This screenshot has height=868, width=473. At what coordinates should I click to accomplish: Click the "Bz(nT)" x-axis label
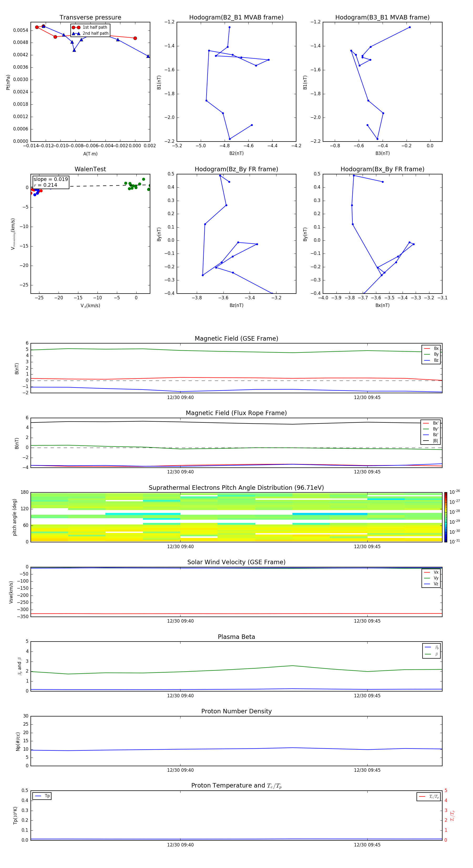tap(236, 305)
